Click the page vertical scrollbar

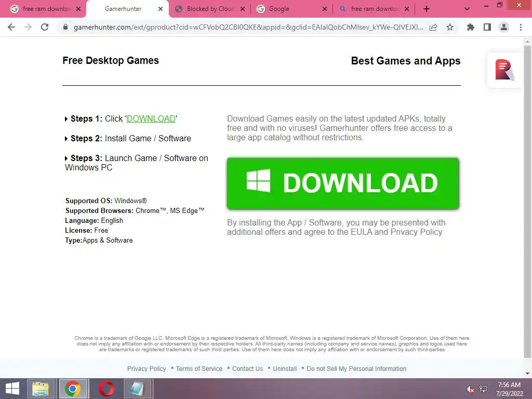click(527, 202)
